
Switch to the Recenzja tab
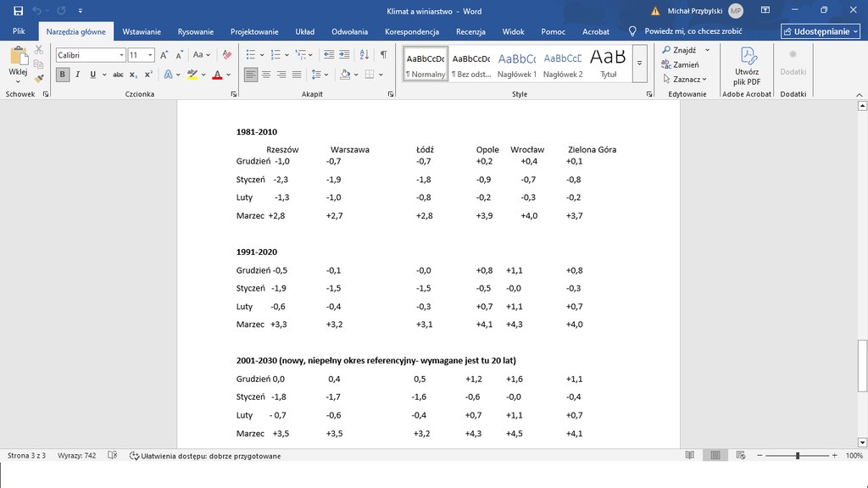(470, 31)
